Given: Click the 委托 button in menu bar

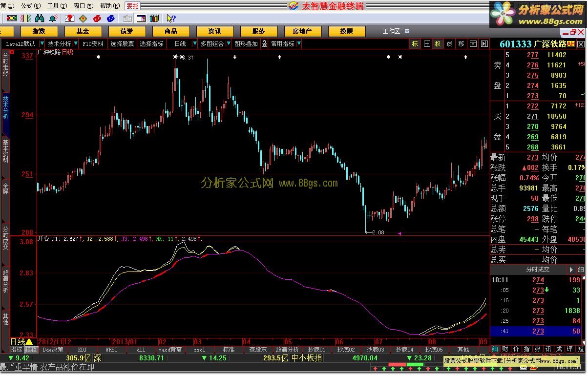Looking at the screenshot, I should coord(132,6).
